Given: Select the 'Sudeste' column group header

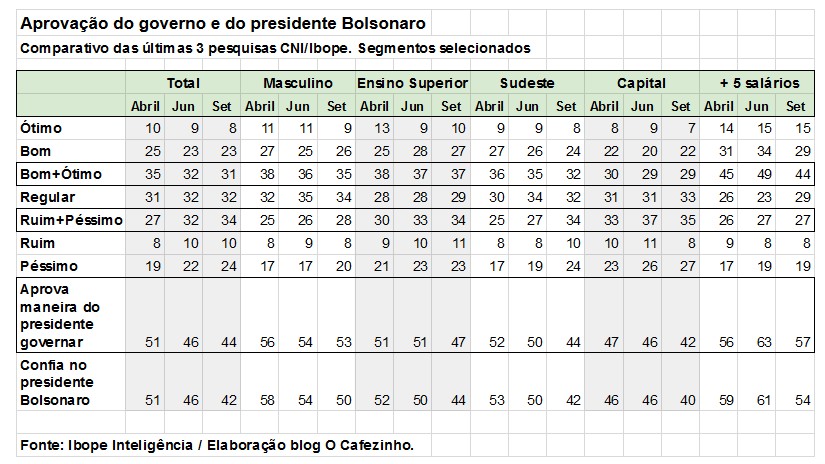Looking at the screenshot, I should tap(527, 83).
